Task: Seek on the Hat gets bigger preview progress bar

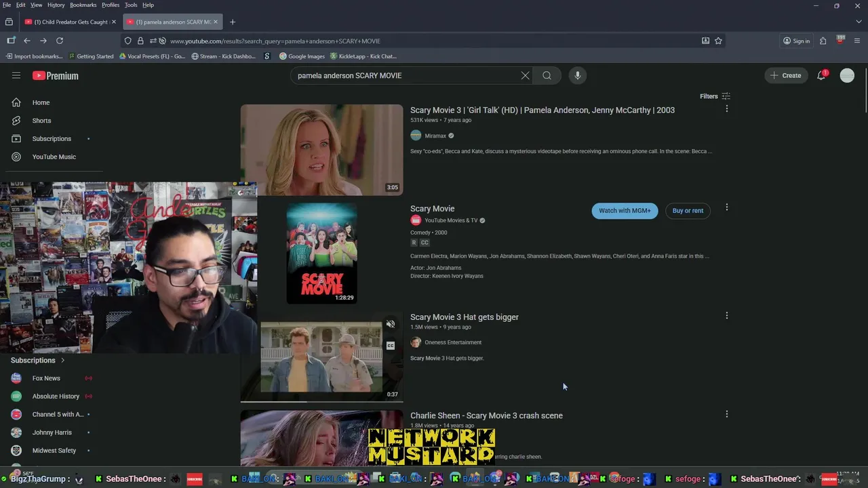Action: [321, 401]
